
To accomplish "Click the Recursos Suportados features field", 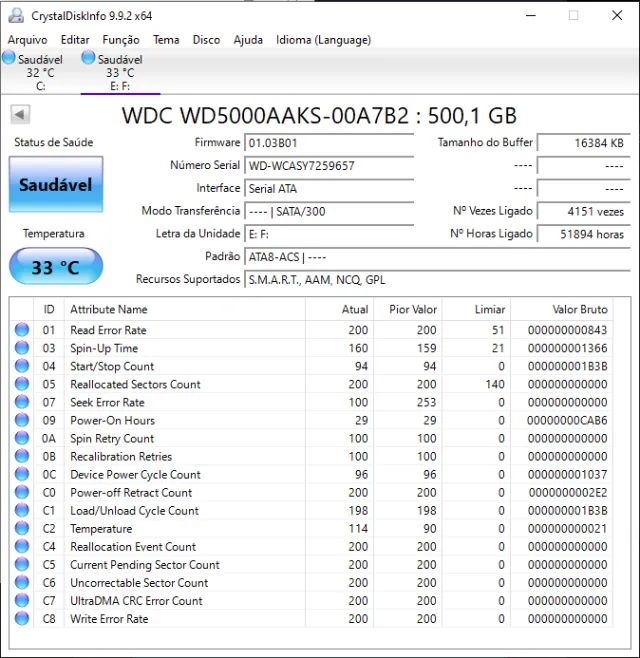I will coord(437,279).
